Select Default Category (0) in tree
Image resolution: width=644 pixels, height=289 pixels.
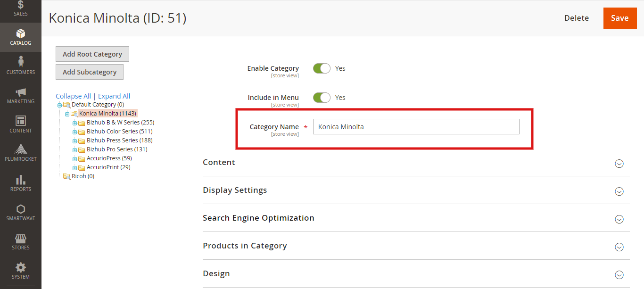(x=98, y=105)
